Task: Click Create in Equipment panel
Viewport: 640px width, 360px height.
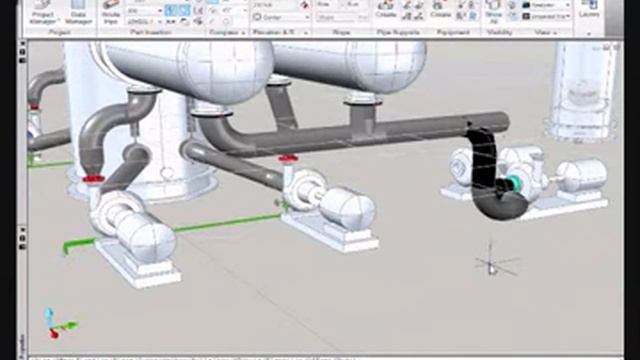Action: [x=440, y=9]
